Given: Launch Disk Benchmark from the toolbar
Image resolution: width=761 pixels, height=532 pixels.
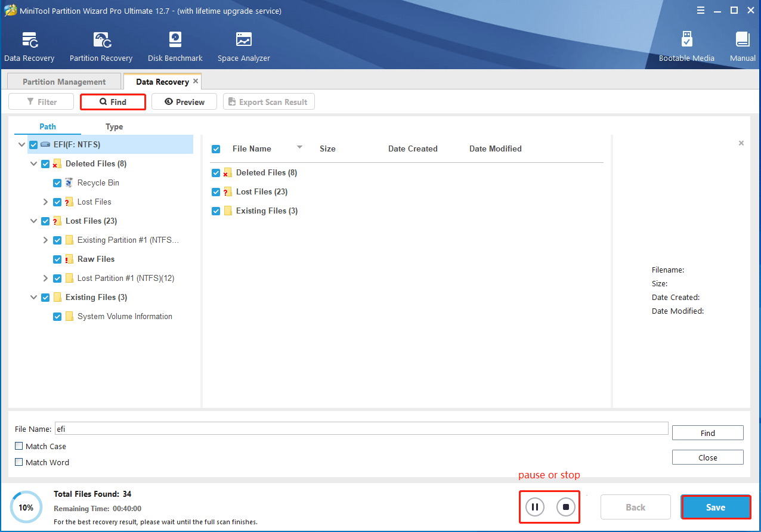Looking at the screenshot, I should pos(175,47).
